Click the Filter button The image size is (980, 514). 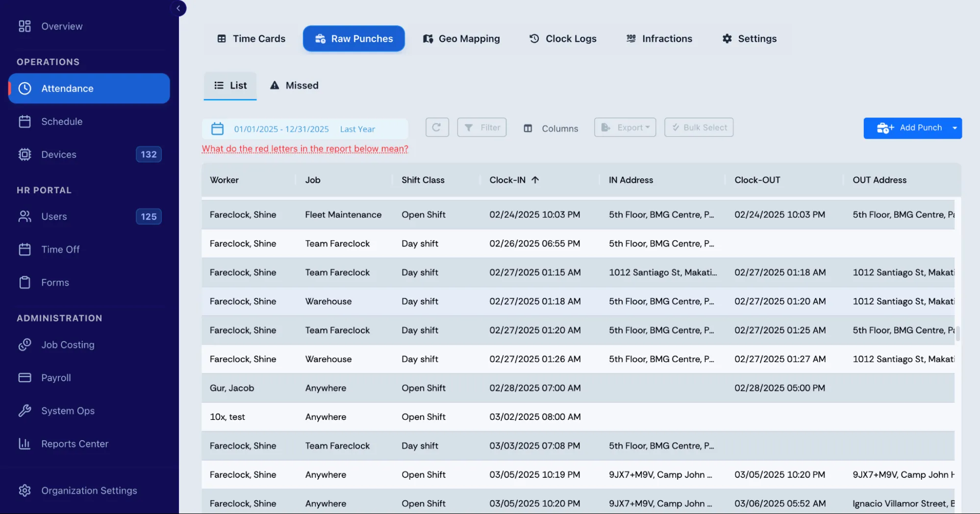click(482, 127)
